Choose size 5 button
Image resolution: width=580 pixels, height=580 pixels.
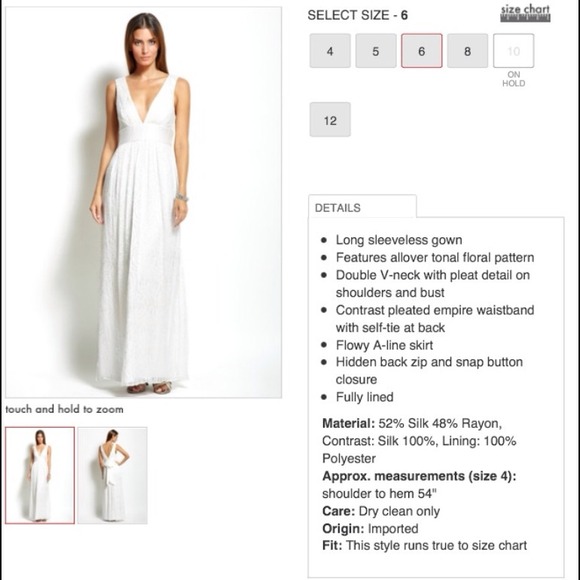pyautogui.click(x=376, y=51)
